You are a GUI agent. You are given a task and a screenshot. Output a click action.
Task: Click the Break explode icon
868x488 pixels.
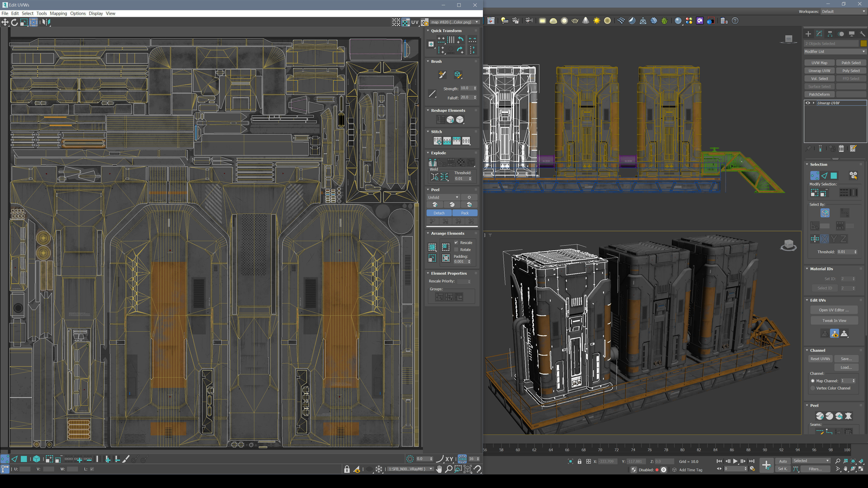tap(432, 163)
